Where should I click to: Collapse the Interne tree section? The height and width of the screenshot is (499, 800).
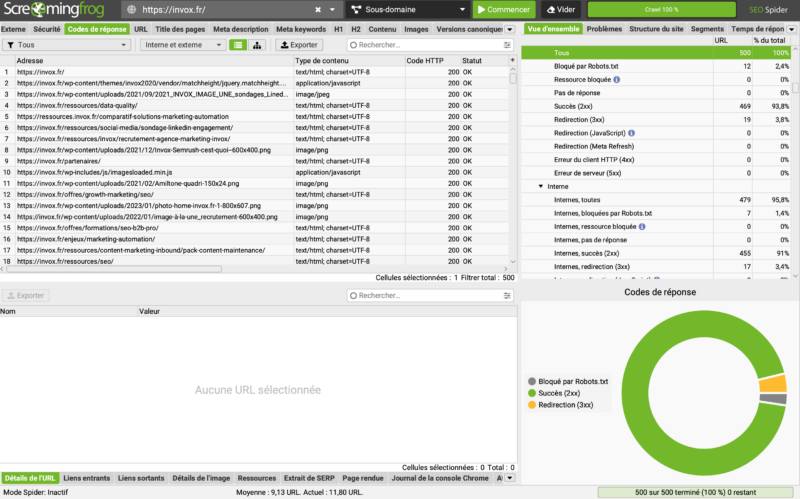[541, 186]
